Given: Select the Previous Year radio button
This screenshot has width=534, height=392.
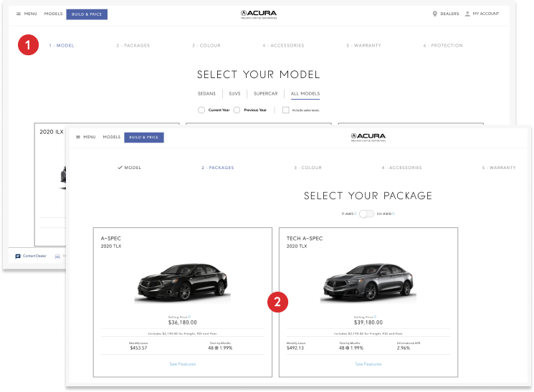Looking at the screenshot, I should pyautogui.click(x=237, y=110).
